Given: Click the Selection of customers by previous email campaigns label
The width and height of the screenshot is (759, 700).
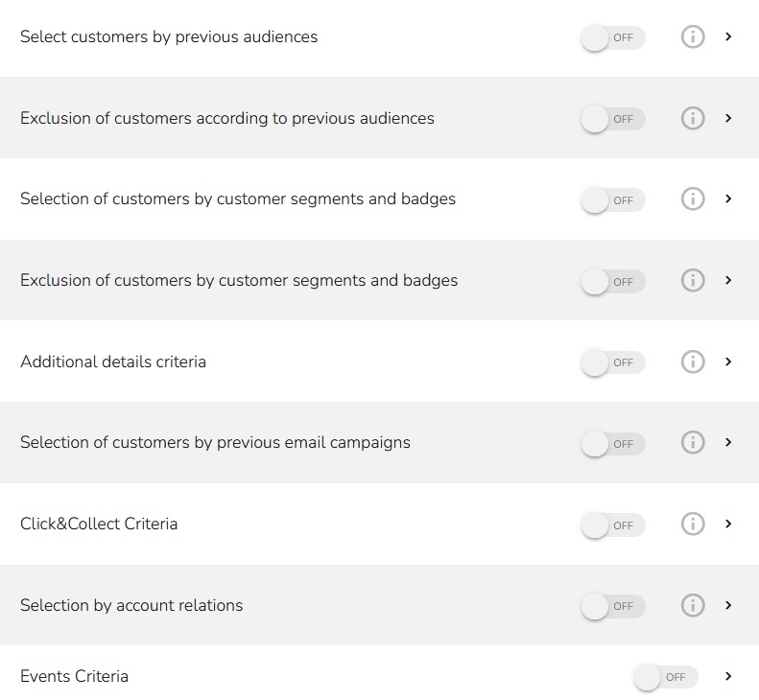Looking at the screenshot, I should click(215, 443).
